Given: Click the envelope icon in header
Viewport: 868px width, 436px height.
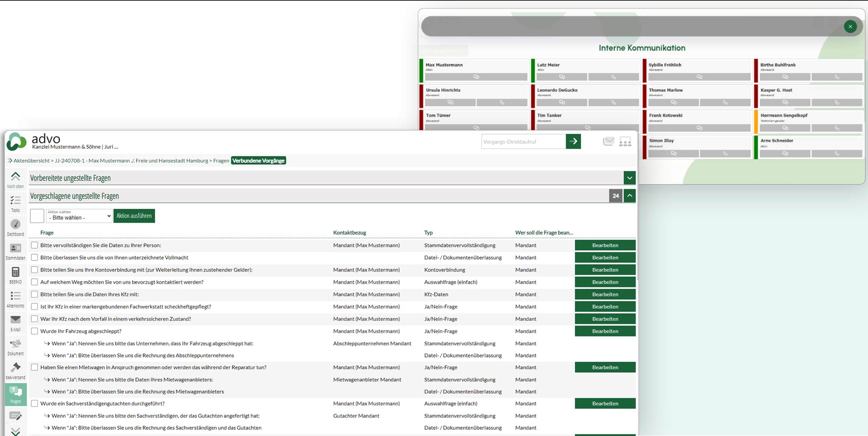Looking at the screenshot, I should pyautogui.click(x=609, y=141).
